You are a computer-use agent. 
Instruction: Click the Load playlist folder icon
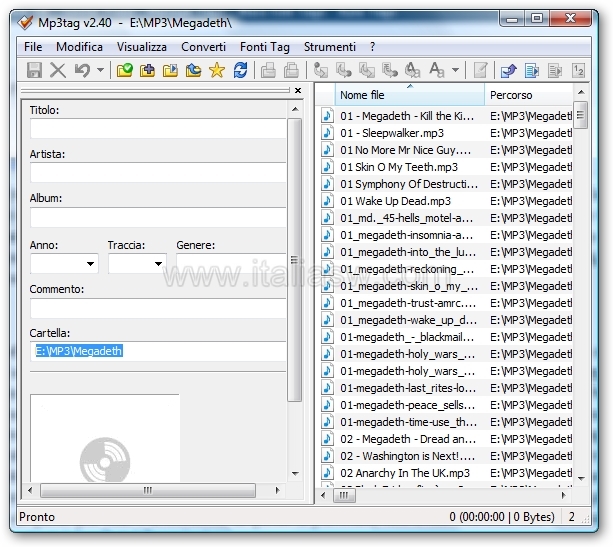(170, 70)
